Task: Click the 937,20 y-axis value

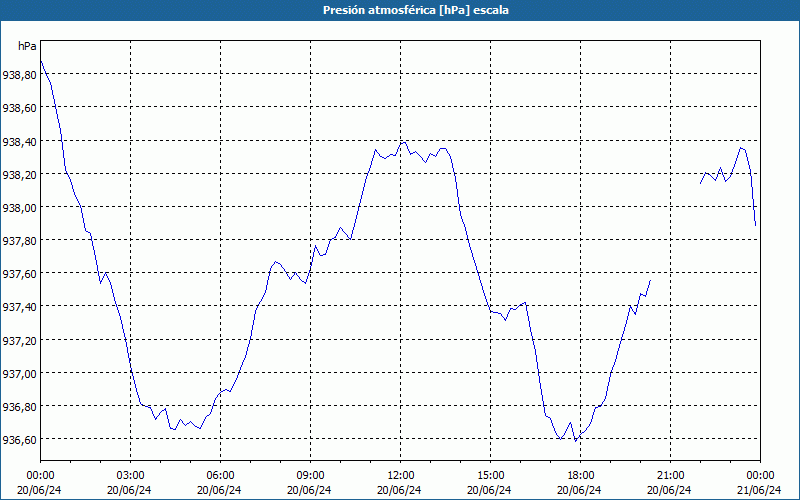Action: pyautogui.click(x=19, y=341)
